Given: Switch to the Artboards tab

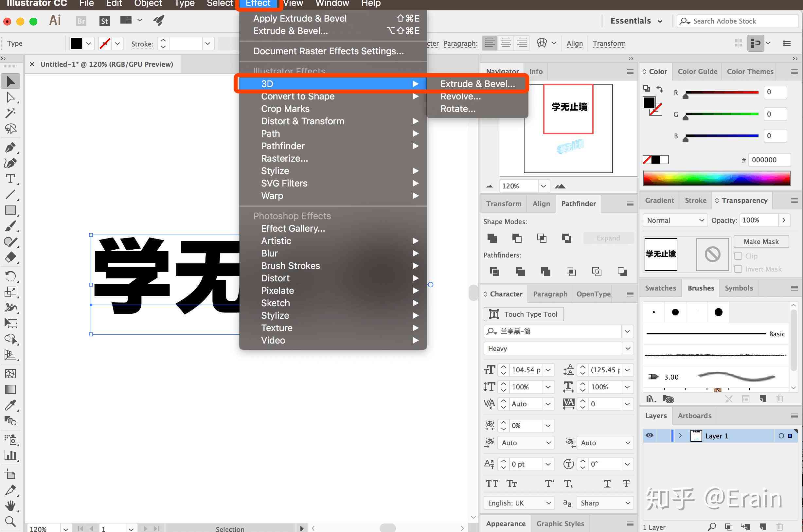Looking at the screenshot, I should click(x=694, y=416).
